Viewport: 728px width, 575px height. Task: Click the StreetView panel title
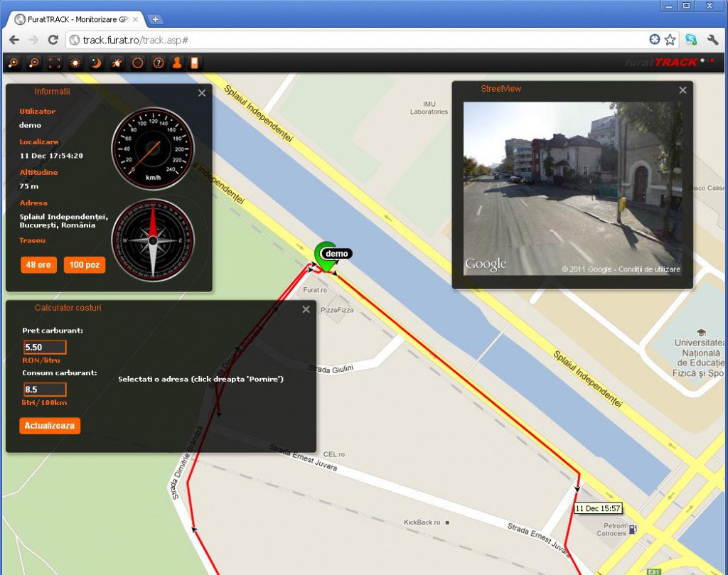pyautogui.click(x=501, y=89)
